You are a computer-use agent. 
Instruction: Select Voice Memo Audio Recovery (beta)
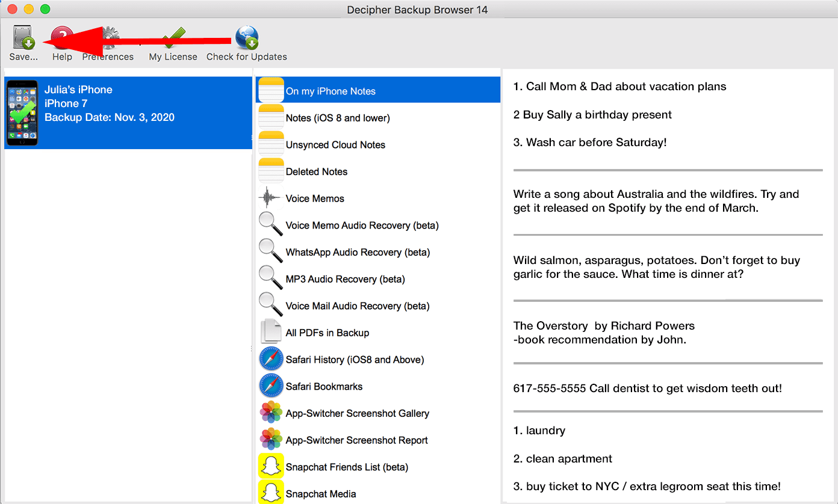(x=362, y=226)
